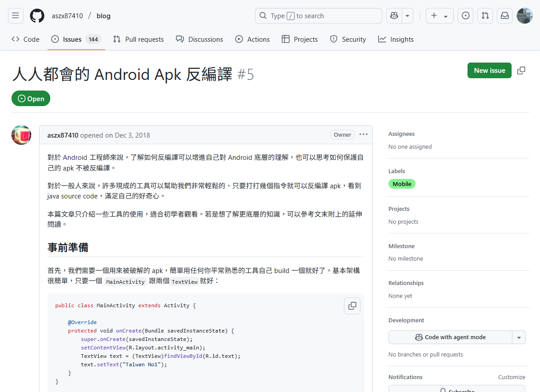The image size is (540, 392).
Task: Expand dropdown next to Code with agent mode
Action: (519, 337)
